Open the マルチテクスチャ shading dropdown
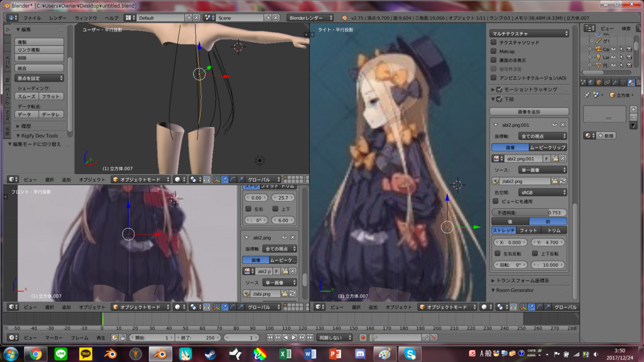Image resolution: width=644 pixels, height=362 pixels. tap(529, 33)
